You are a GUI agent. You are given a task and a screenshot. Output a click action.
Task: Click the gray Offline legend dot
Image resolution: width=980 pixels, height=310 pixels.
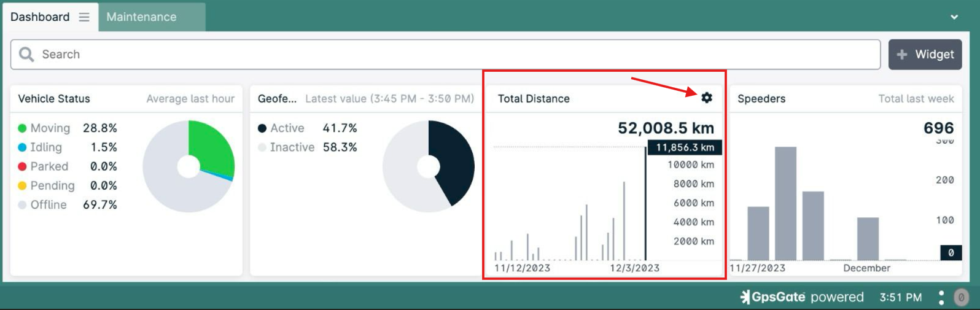pos(22,205)
